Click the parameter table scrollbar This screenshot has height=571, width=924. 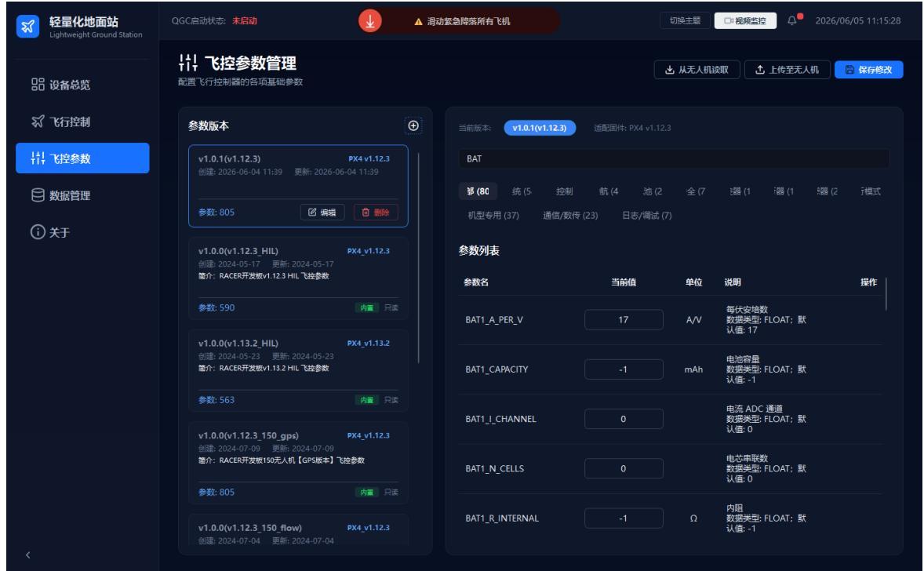pyautogui.click(x=886, y=293)
